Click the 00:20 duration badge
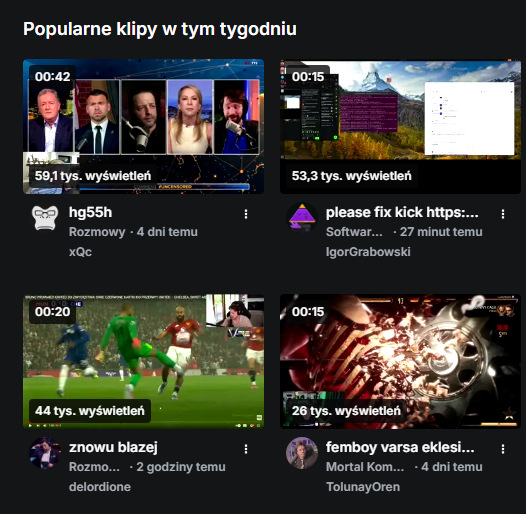The image size is (526, 514). coord(52,312)
